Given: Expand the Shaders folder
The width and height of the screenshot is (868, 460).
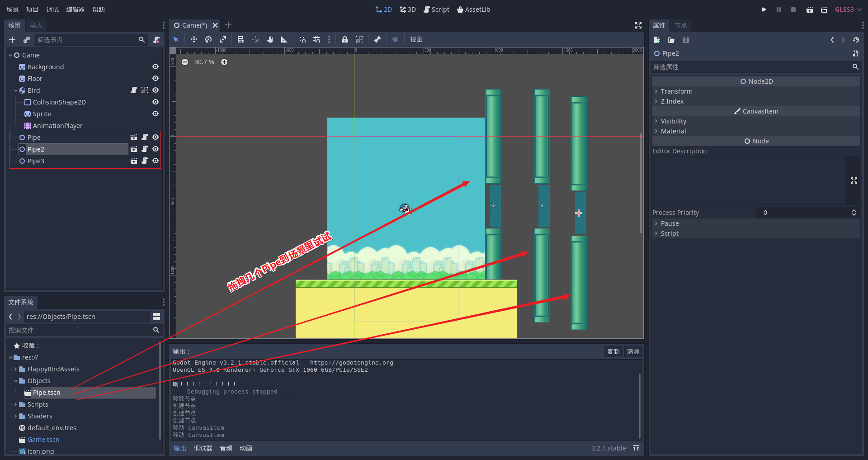Looking at the screenshot, I should pos(16,416).
